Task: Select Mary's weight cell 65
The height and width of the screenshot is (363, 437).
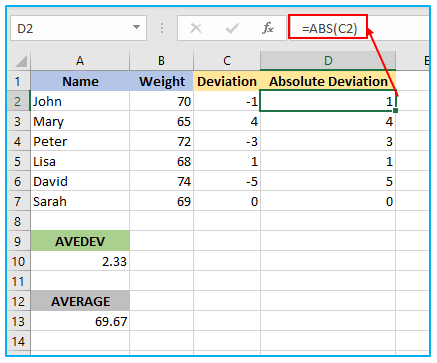Action: point(161,121)
